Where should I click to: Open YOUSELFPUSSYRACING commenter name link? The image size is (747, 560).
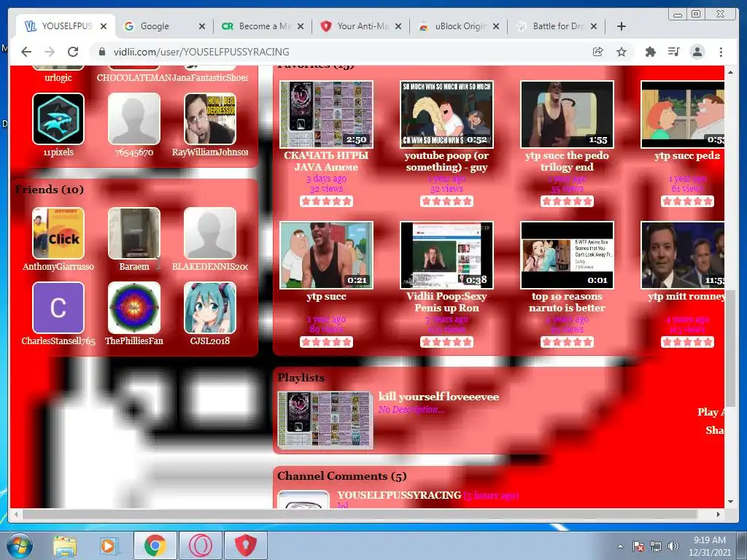(x=399, y=495)
